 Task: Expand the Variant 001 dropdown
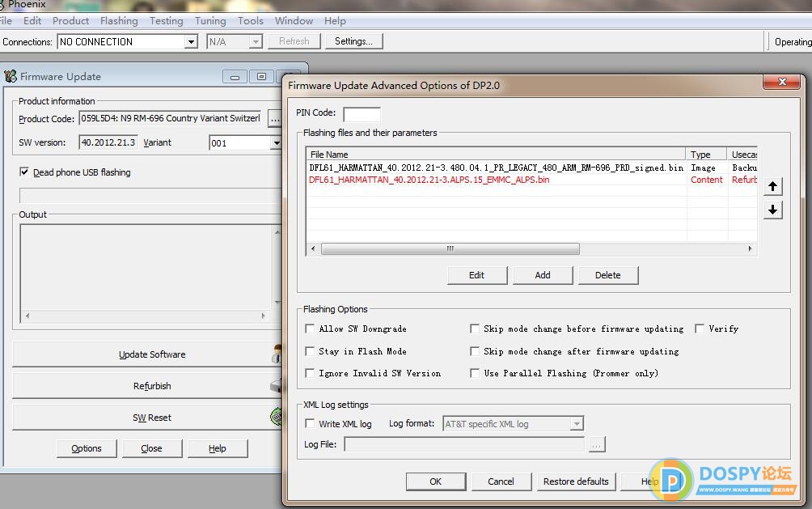[276, 142]
